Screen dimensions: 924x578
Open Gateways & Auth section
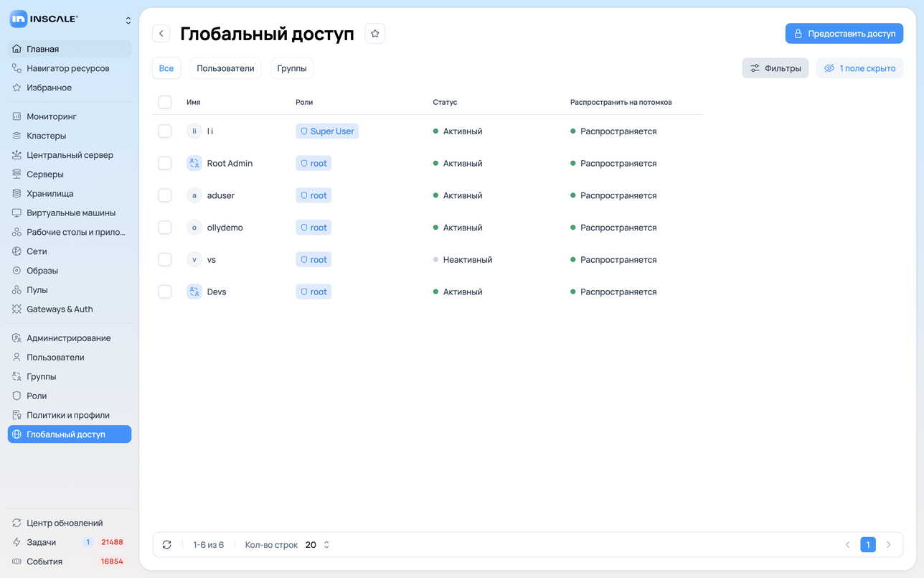pyautogui.click(x=70, y=309)
